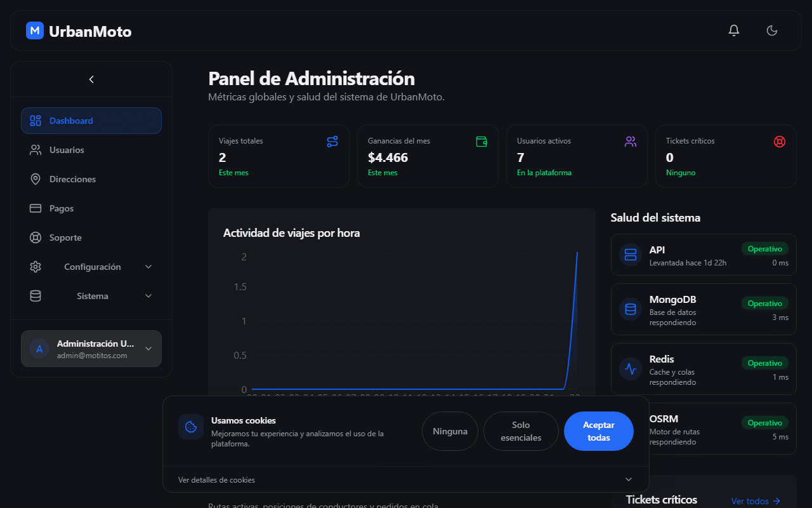The width and height of the screenshot is (812, 508).
Task: Click the avatar letter A
Action: [39, 349]
